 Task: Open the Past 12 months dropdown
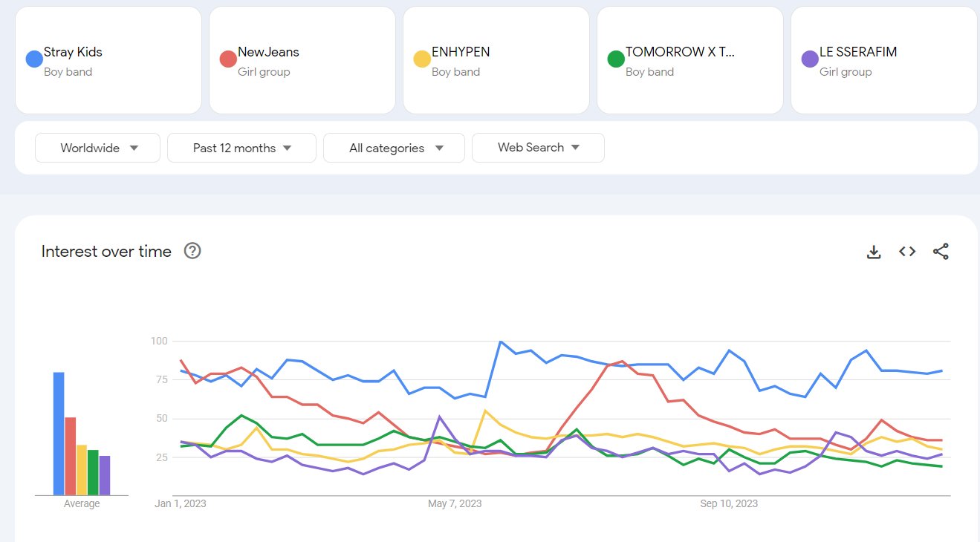click(x=241, y=148)
